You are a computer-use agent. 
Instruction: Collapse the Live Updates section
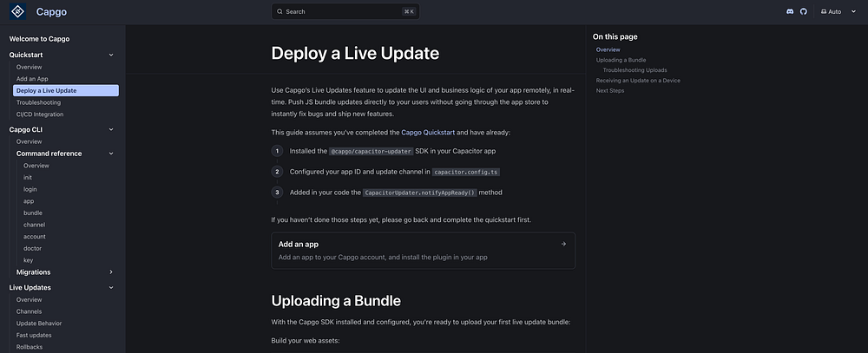111,288
